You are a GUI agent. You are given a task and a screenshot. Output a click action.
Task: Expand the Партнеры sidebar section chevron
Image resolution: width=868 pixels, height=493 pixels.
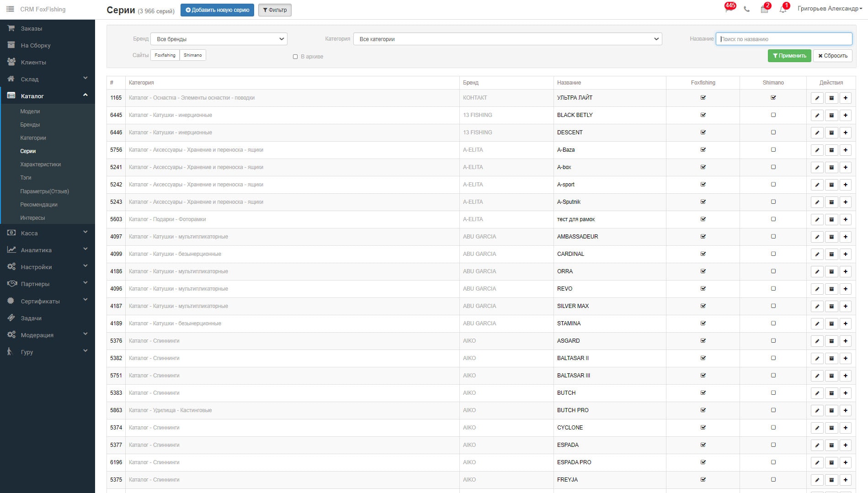click(85, 283)
